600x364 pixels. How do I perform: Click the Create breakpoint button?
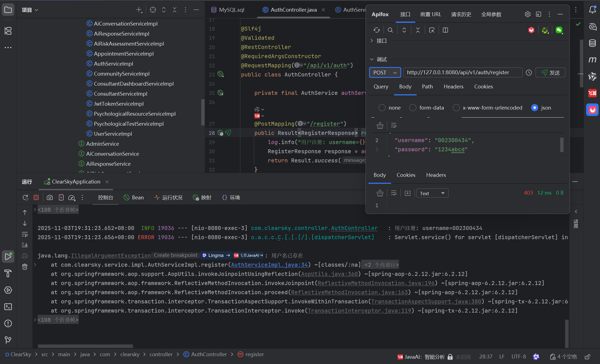point(176,255)
